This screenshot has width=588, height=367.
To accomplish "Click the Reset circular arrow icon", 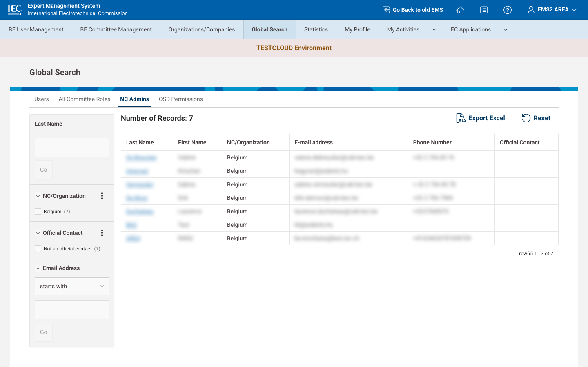I will point(526,118).
